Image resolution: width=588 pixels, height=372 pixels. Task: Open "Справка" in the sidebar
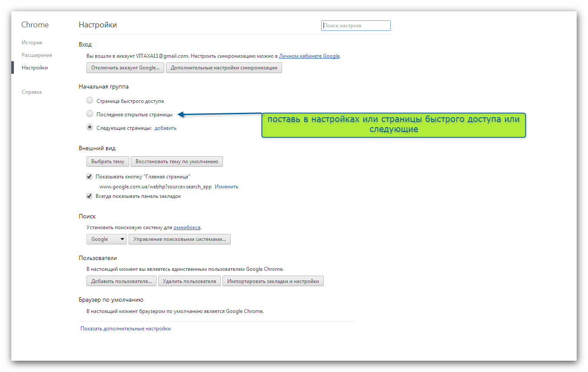32,92
